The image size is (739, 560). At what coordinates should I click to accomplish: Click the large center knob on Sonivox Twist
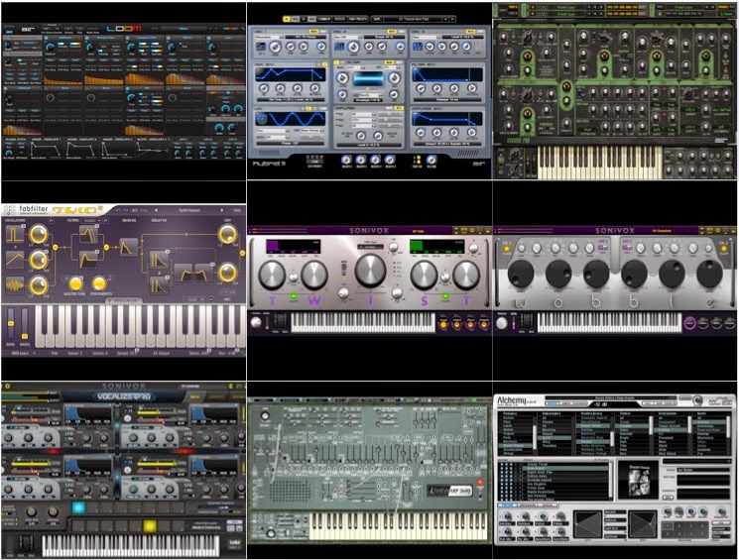click(x=370, y=271)
